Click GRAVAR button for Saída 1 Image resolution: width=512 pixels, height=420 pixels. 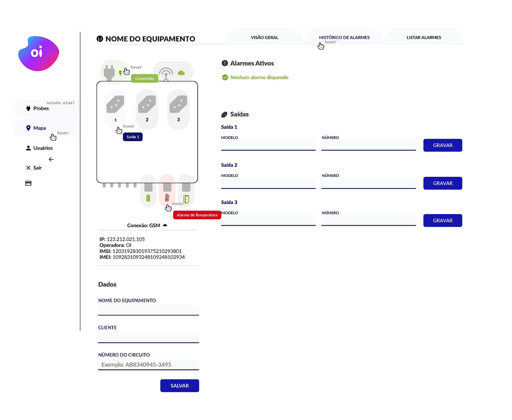[443, 145]
